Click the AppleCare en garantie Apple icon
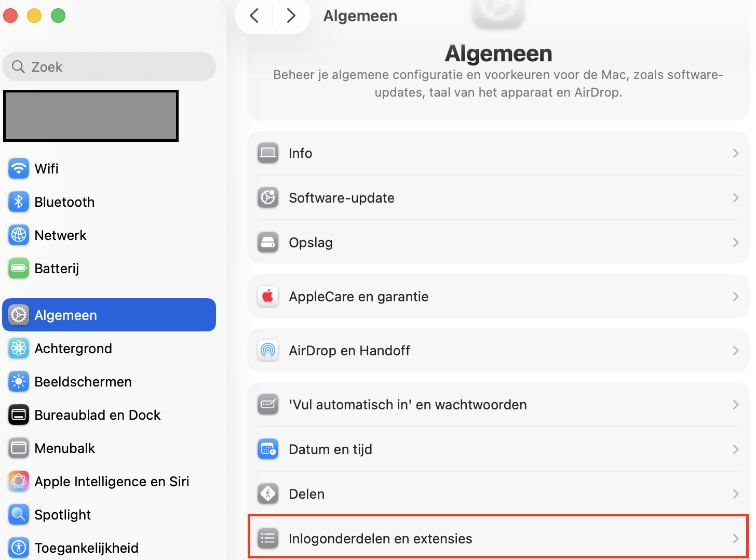Screen dimensions: 756x560 (268, 296)
